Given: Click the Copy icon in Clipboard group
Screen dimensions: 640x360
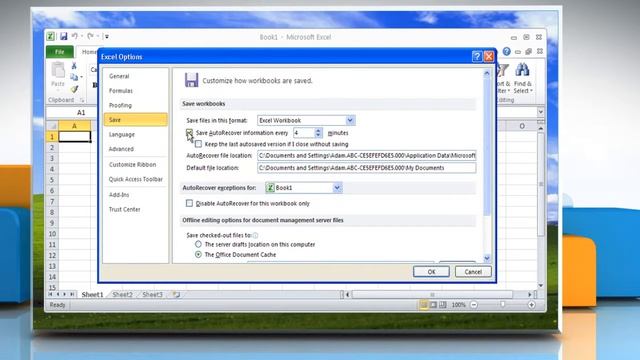Looking at the screenshot, I should pyautogui.click(x=74, y=77).
